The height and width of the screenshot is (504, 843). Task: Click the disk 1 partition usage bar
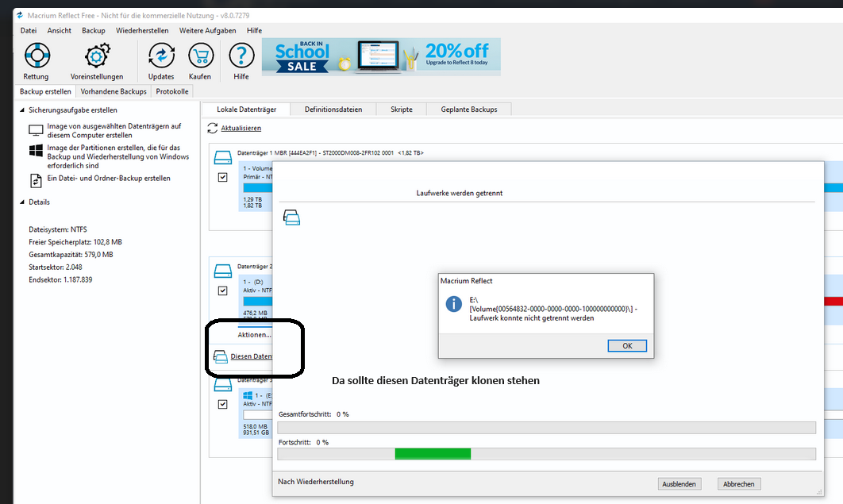258,188
